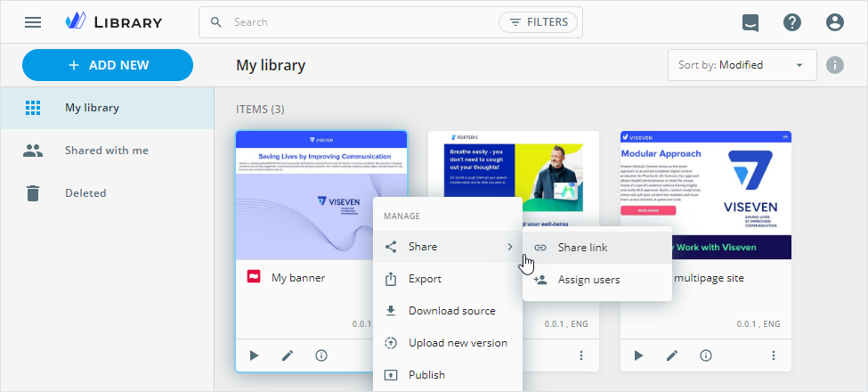Open the hamburger navigation menu
This screenshot has width=868, height=392.
pos(33,22)
